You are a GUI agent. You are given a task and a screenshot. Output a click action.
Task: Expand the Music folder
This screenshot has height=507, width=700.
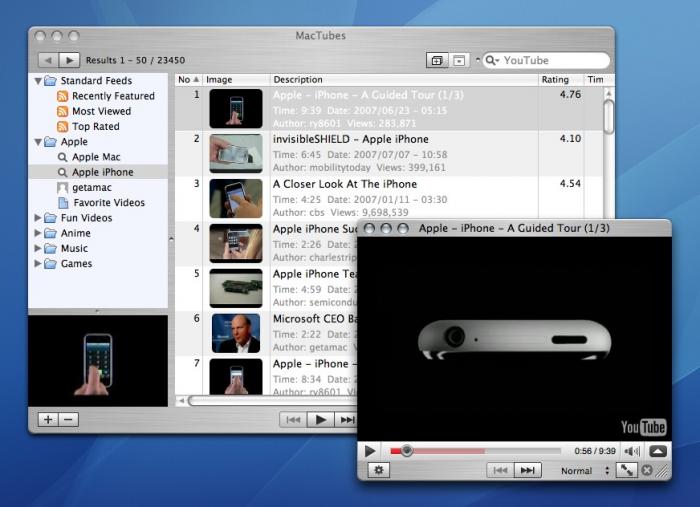38,248
